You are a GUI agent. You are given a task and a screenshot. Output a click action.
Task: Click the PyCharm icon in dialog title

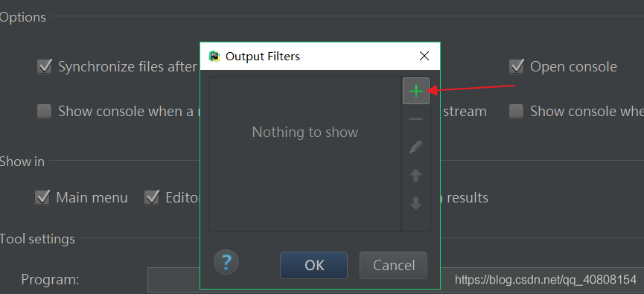(214, 56)
